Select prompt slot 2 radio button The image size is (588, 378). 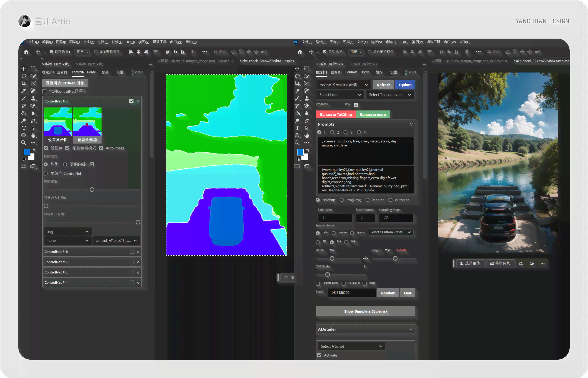332,132
